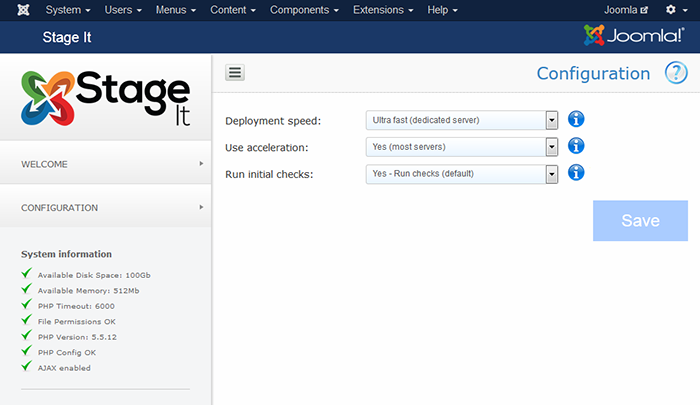
Task: Open the CONFIGURATION sidebar item
Action: tap(105, 207)
